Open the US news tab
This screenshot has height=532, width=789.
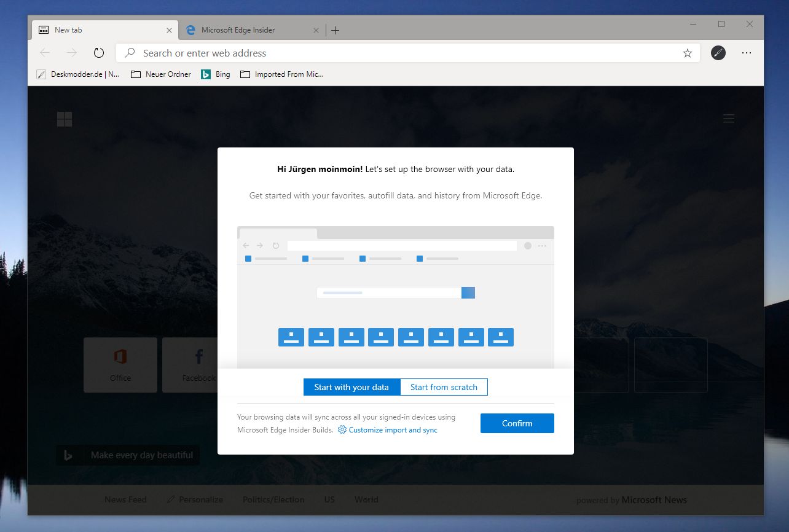(329, 500)
